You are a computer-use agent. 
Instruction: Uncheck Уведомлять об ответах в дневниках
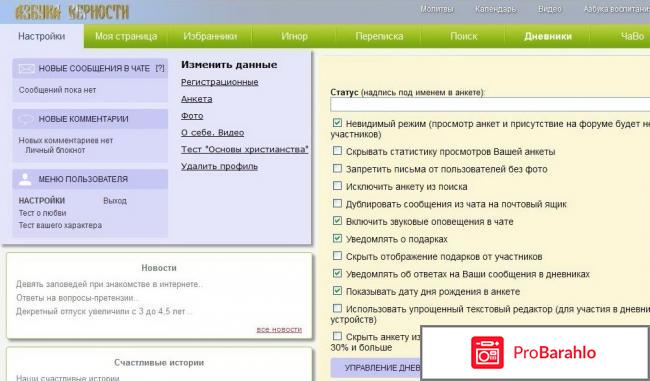click(x=337, y=273)
